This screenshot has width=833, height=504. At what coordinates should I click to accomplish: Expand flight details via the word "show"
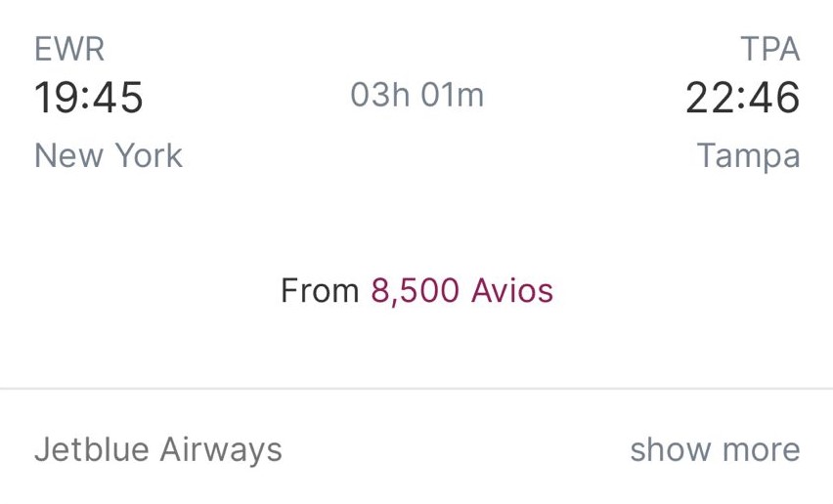click(x=669, y=449)
